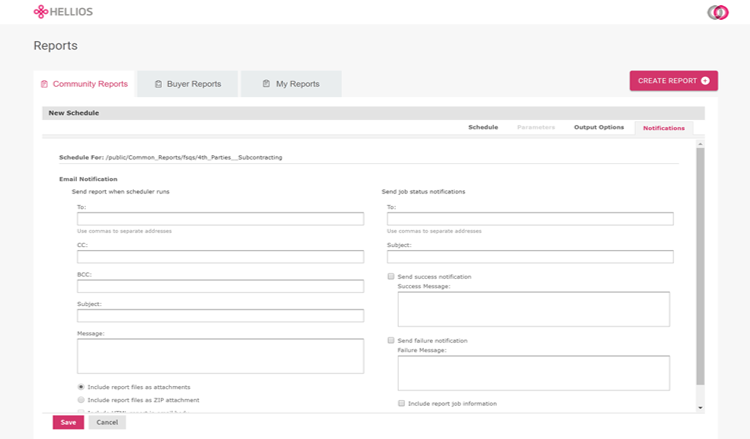
Task: Open the Parameters tab
Action: pyautogui.click(x=536, y=127)
